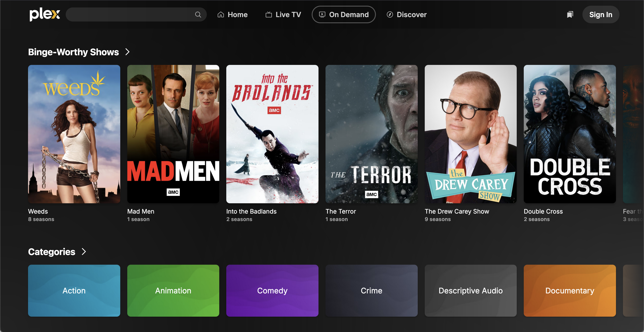The image size is (644, 332).
Task: Open the Categories heading link
Action: click(x=52, y=252)
